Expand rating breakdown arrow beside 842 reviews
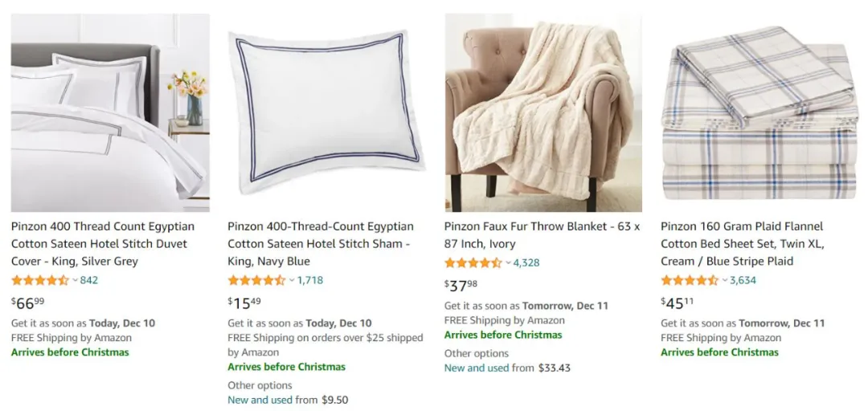Viewport: 868px width, 411px height. (x=76, y=280)
